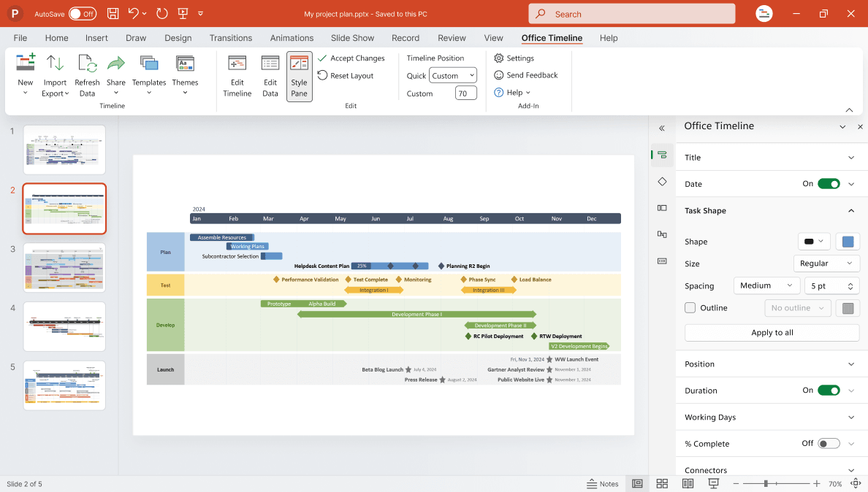868x492 pixels.
Task: Open the Spacing Medium dropdown
Action: (766, 285)
